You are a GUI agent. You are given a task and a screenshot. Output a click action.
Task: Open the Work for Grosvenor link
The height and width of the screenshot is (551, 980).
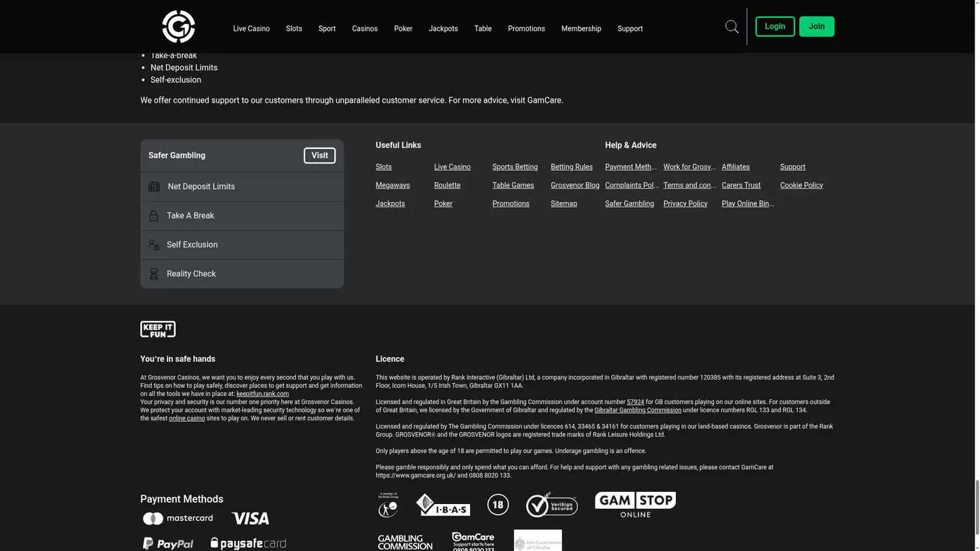(690, 167)
